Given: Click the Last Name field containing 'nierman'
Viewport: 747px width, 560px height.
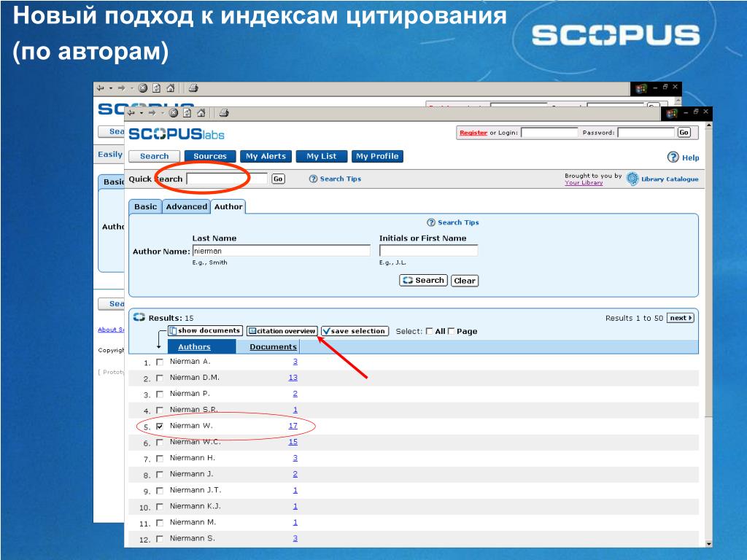Looking at the screenshot, I should (x=281, y=251).
